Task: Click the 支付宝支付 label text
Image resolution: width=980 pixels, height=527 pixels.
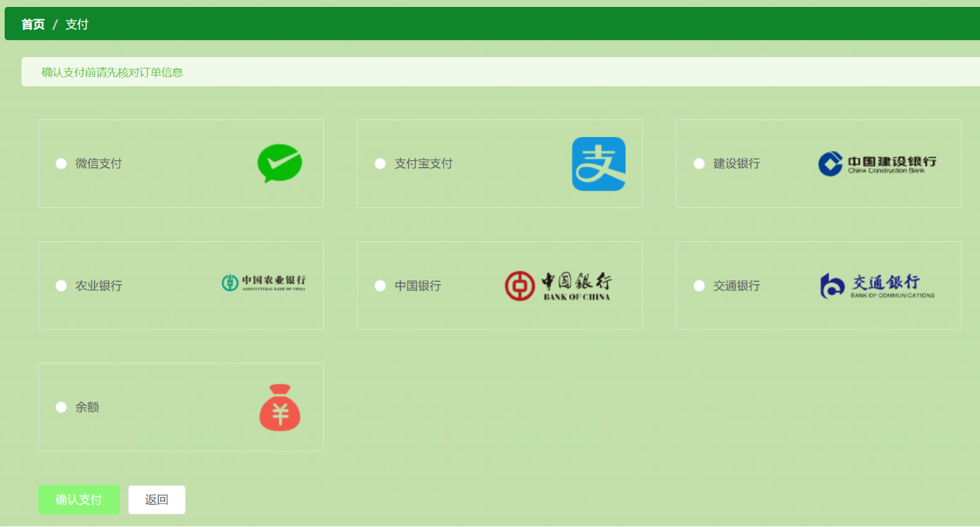Action: [x=424, y=163]
